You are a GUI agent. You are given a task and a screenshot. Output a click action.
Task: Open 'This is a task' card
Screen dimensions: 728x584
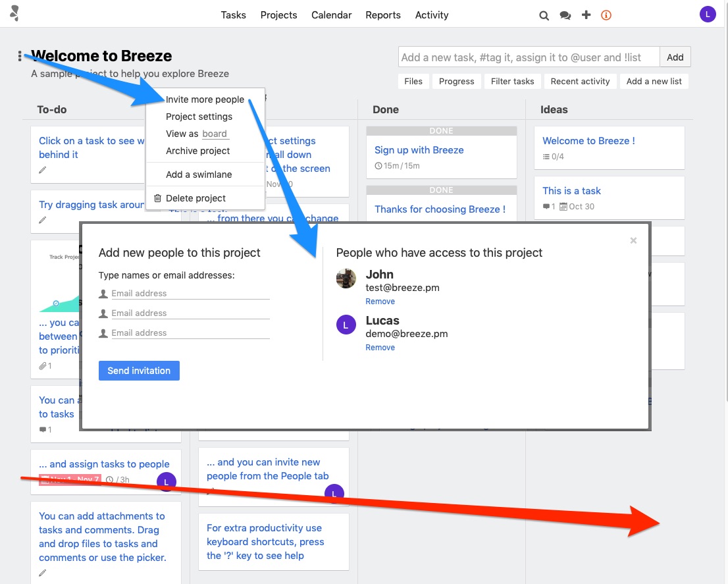click(571, 191)
